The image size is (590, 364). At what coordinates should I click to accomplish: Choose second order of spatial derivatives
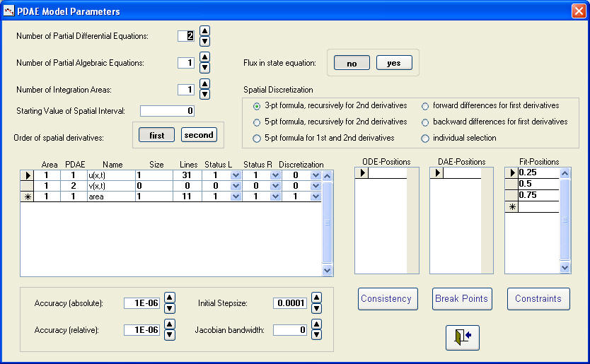pos(199,135)
